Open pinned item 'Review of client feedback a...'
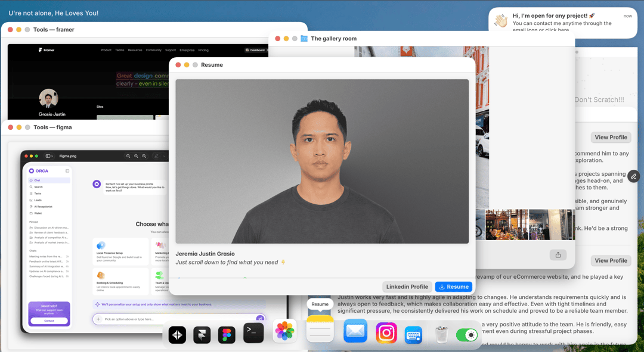 tap(49, 232)
